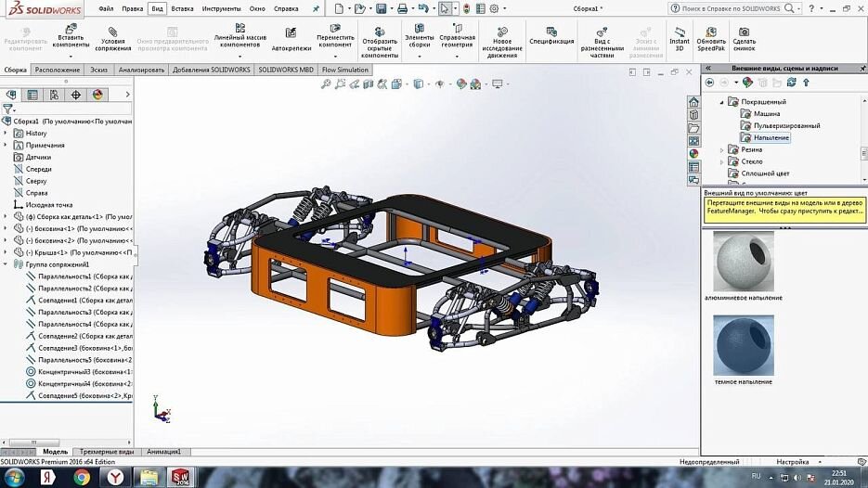Open the Linear Component Pattern dropdown arrow
The width and height of the screenshot is (868, 488).
[x=240, y=56]
